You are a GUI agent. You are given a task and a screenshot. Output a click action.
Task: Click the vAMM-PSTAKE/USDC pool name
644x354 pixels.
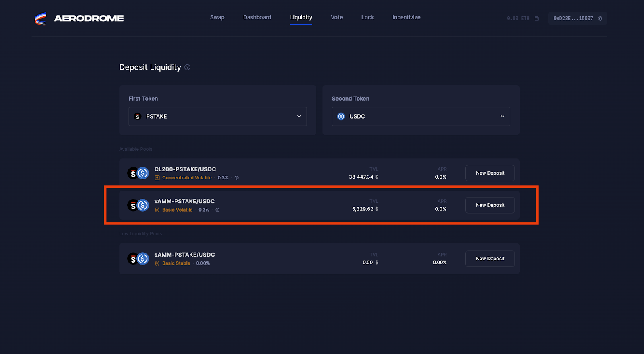(x=184, y=201)
